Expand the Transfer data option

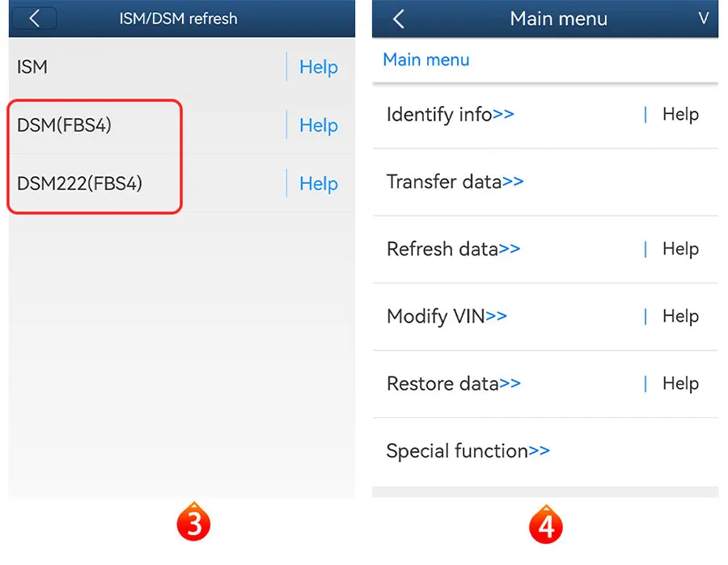(455, 182)
